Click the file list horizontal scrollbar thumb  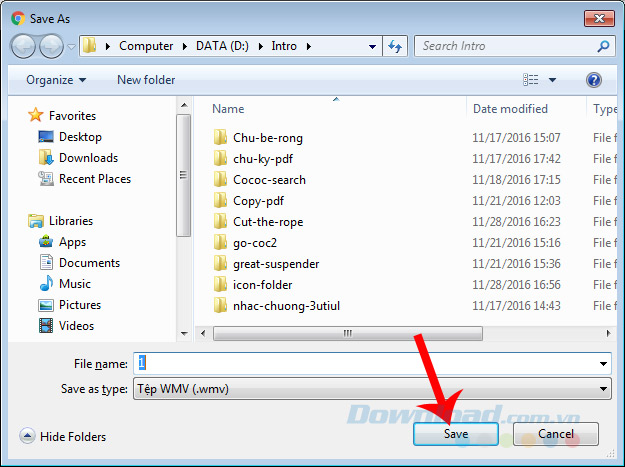pos(348,334)
